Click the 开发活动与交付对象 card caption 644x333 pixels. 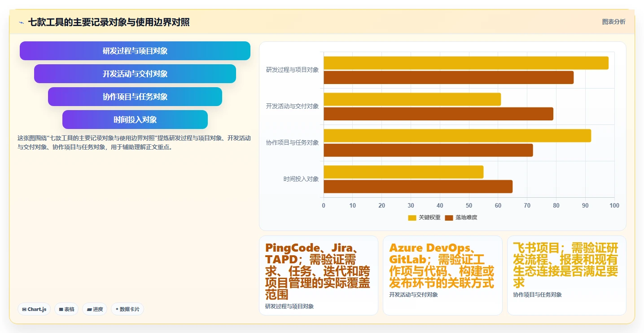413,295
